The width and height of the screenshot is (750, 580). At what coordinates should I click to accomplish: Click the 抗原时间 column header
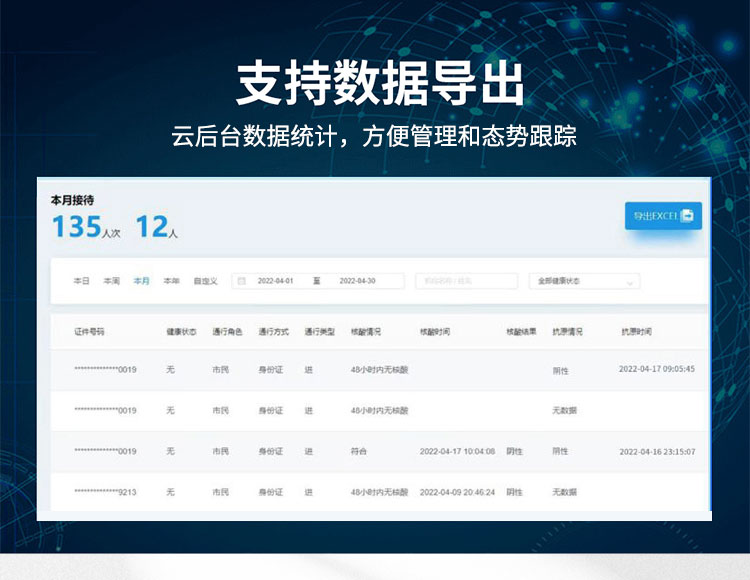(636, 331)
